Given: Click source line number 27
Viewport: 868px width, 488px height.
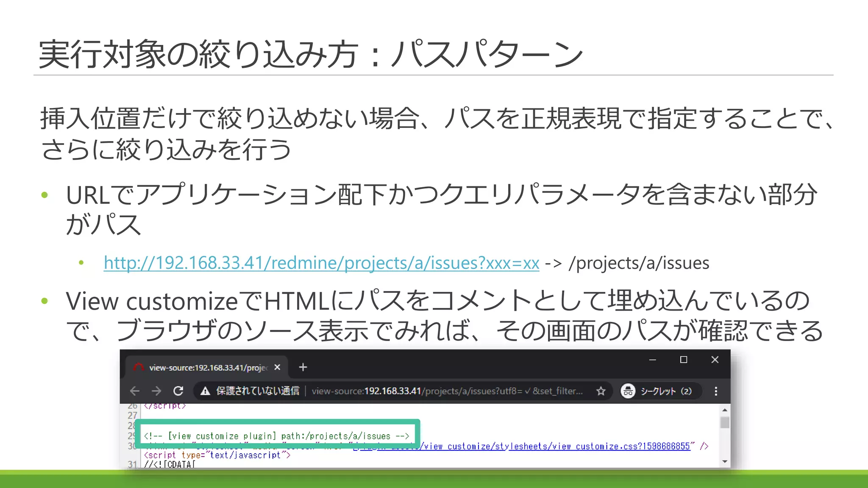Looking at the screenshot, I should click(133, 416).
